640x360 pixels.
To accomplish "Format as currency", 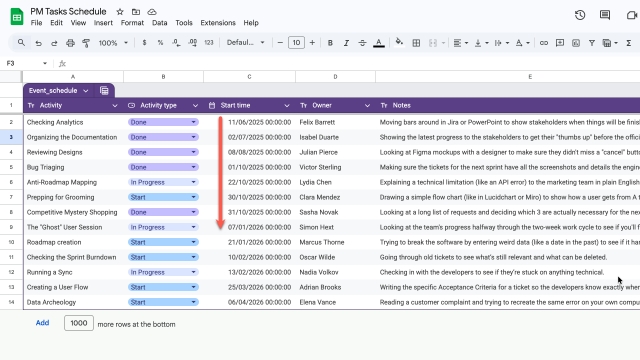I will 144,42.
